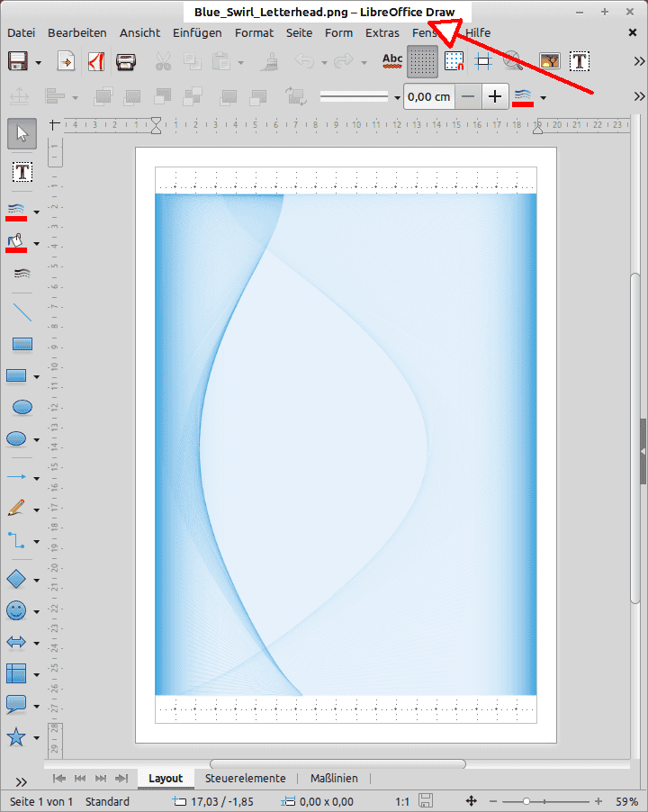Select the Connector tool
The image size is (648, 812).
click(16, 540)
